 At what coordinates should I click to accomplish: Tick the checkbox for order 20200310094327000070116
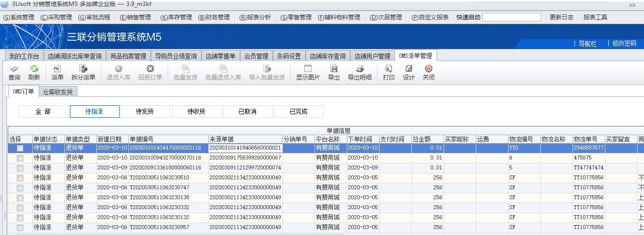[20, 157]
